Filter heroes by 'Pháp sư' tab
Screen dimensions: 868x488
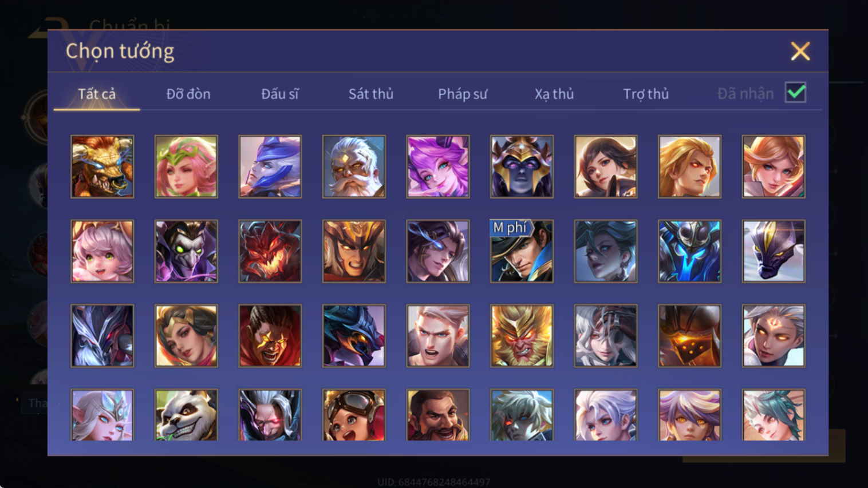coord(463,94)
